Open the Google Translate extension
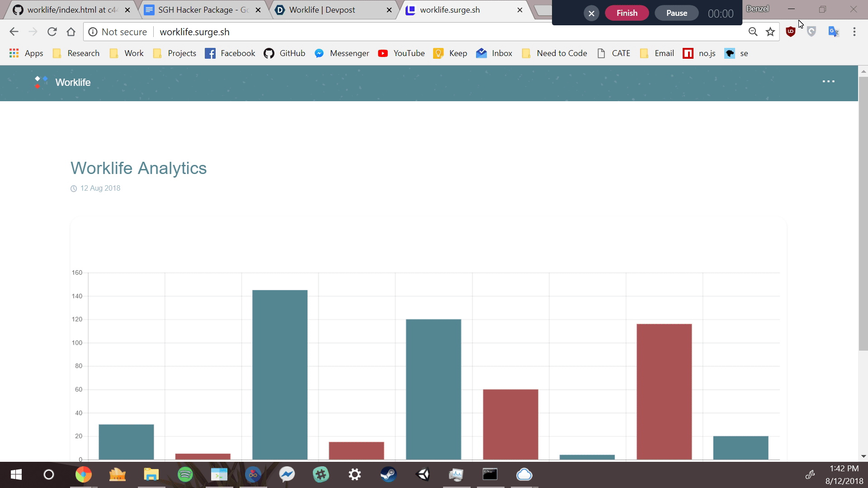The height and width of the screenshot is (488, 868). [x=833, y=32]
